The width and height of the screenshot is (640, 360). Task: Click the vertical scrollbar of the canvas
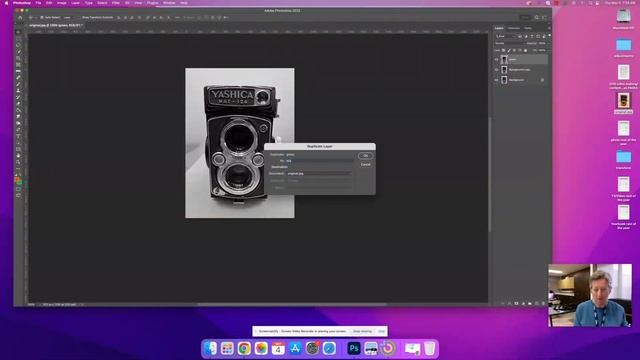(489, 174)
